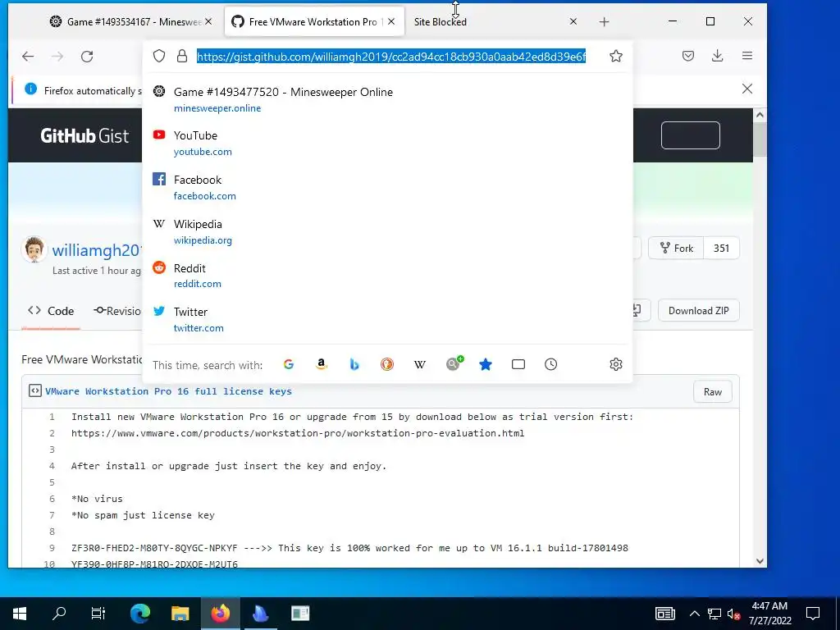Reload the page with the refresh icon
840x630 pixels.
click(x=87, y=57)
